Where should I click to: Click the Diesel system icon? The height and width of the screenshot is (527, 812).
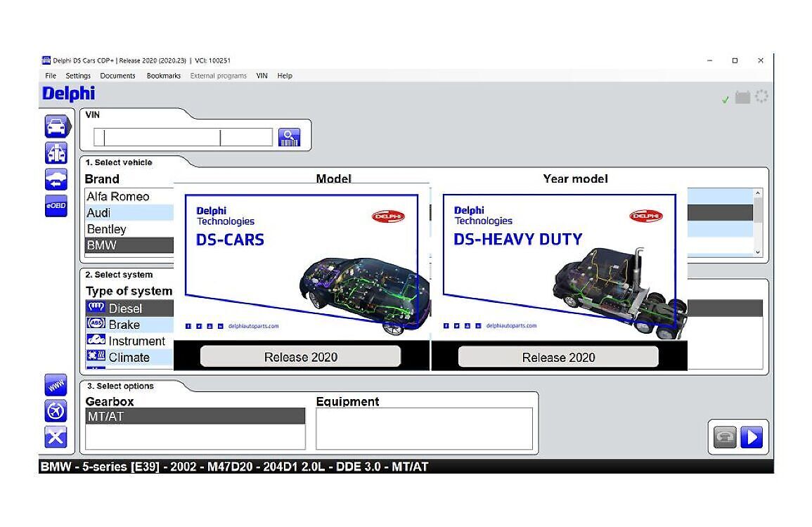(x=96, y=307)
